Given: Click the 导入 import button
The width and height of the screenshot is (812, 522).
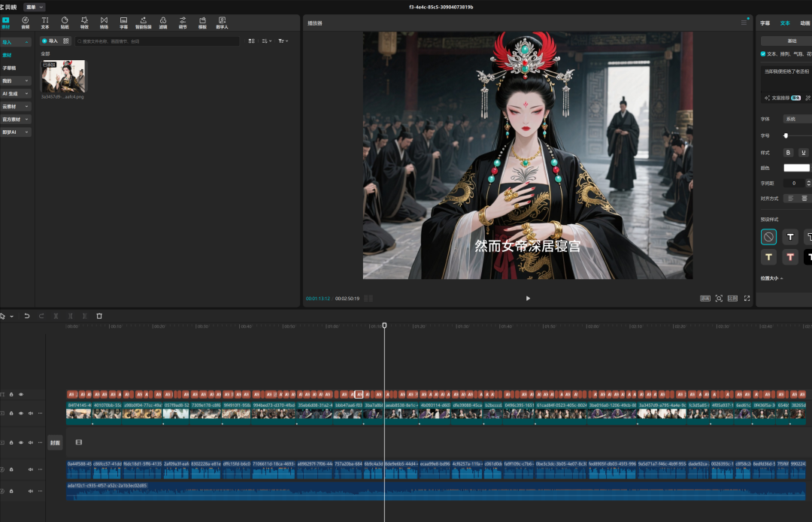Looking at the screenshot, I should 50,41.
